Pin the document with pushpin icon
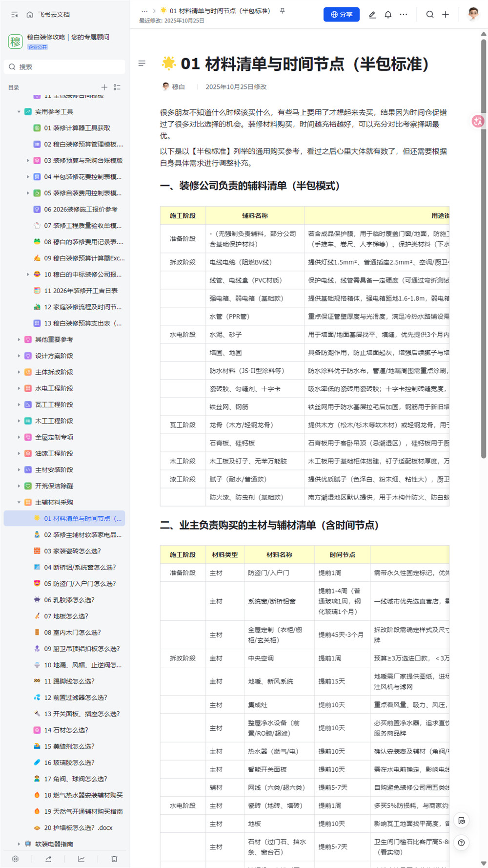The image size is (488, 868). pyautogui.click(x=282, y=11)
